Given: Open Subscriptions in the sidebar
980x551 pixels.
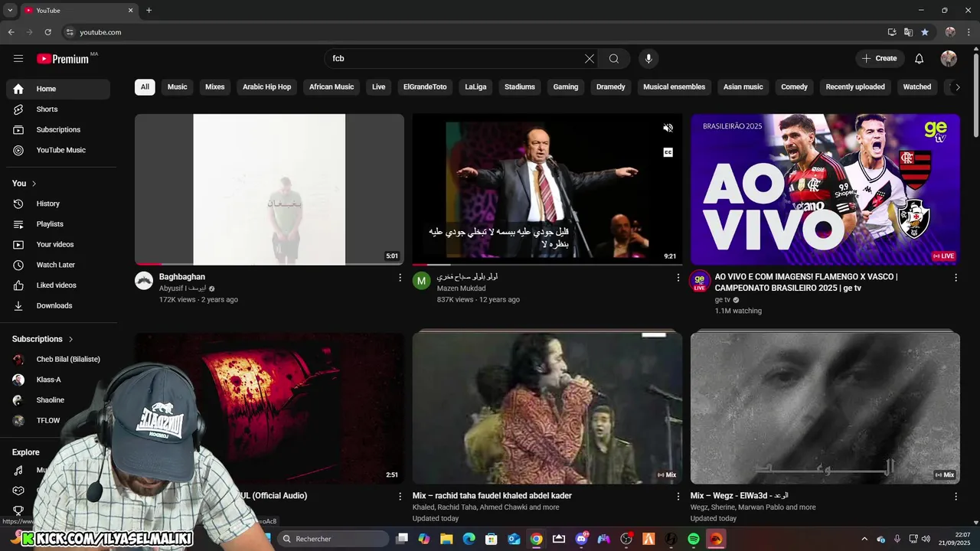Looking at the screenshot, I should [58, 129].
